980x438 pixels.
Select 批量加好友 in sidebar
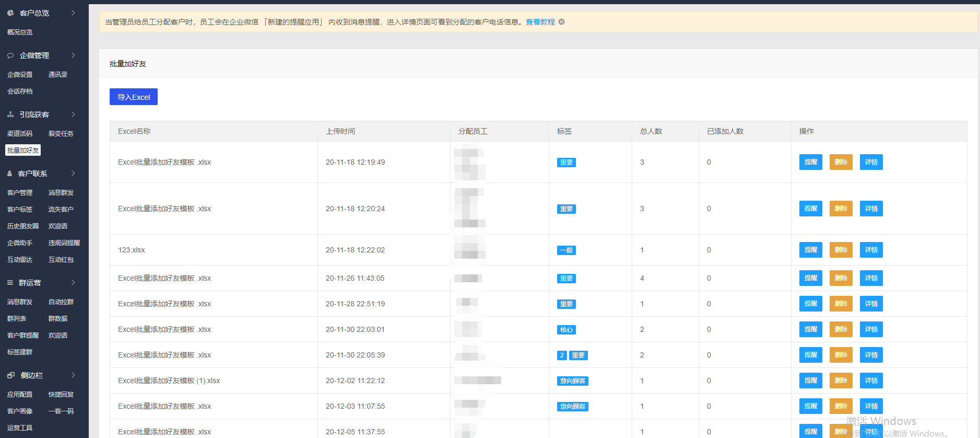[23, 151]
